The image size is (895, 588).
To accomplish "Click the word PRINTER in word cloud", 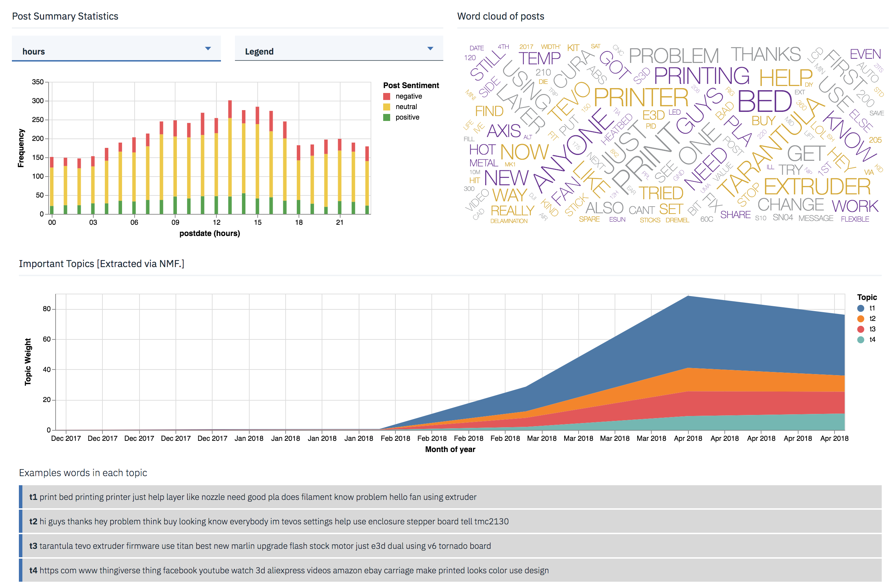I will [x=641, y=98].
